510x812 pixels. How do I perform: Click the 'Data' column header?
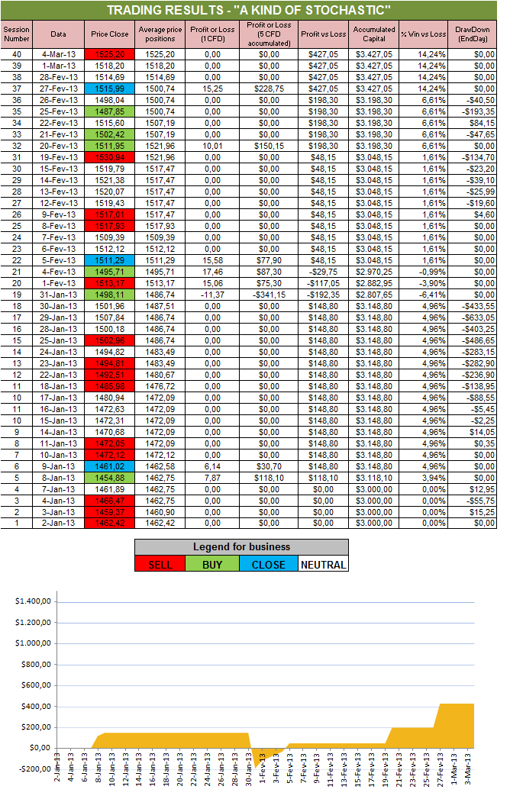coord(59,34)
